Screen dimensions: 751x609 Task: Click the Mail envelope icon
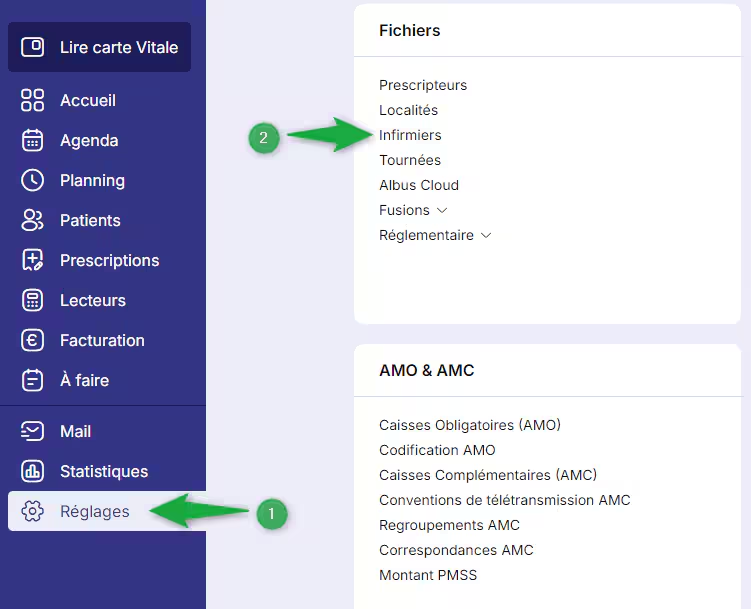[x=33, y=431]
